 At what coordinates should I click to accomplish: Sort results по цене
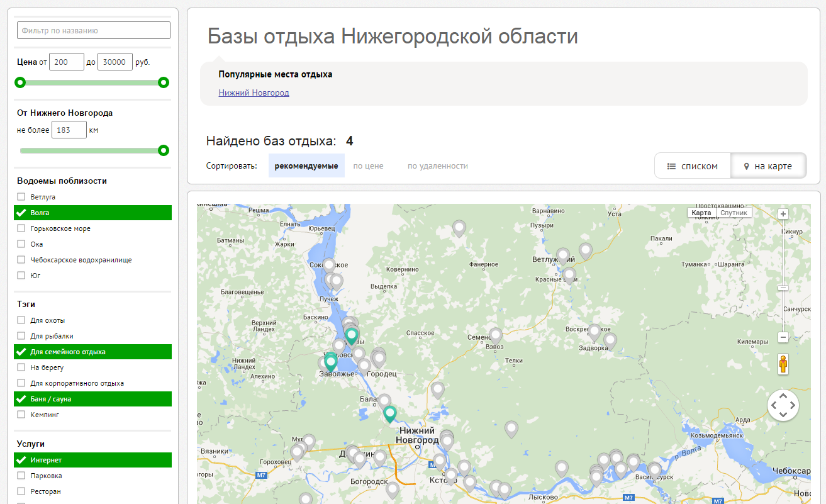coord(368,166)
